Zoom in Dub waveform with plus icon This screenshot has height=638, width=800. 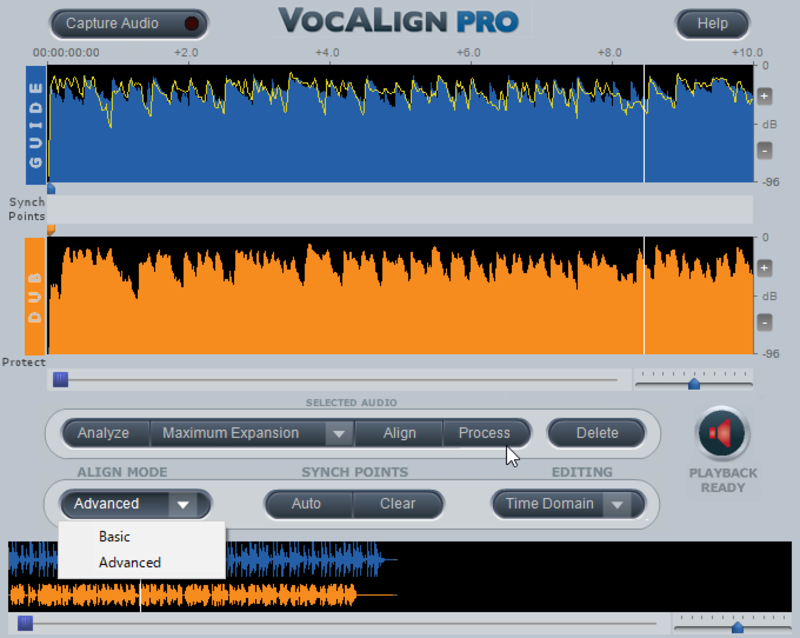tap(764, 267)
